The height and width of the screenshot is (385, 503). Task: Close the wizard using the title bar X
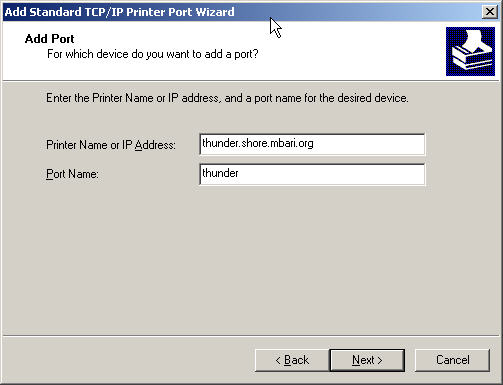click(x=489, y=12)
